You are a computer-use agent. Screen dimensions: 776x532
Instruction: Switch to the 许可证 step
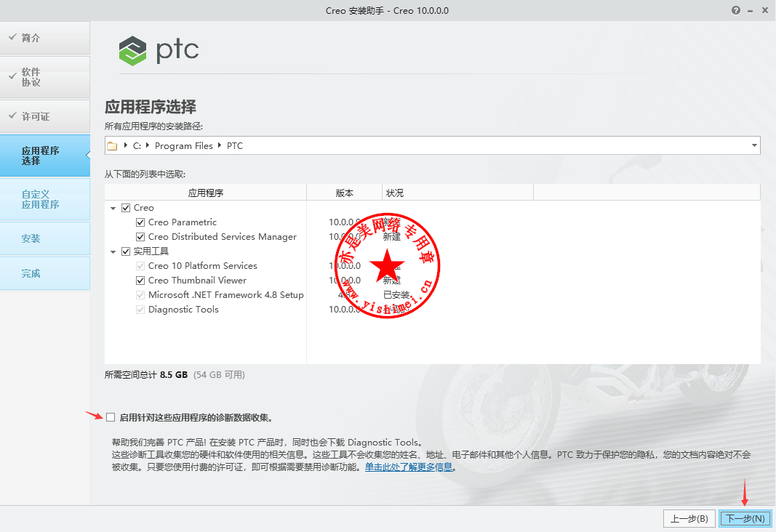click(x=45, y=117)
